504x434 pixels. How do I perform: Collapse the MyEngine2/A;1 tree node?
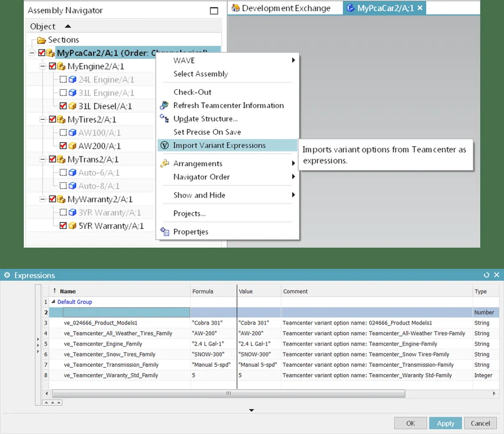point(42,66)
